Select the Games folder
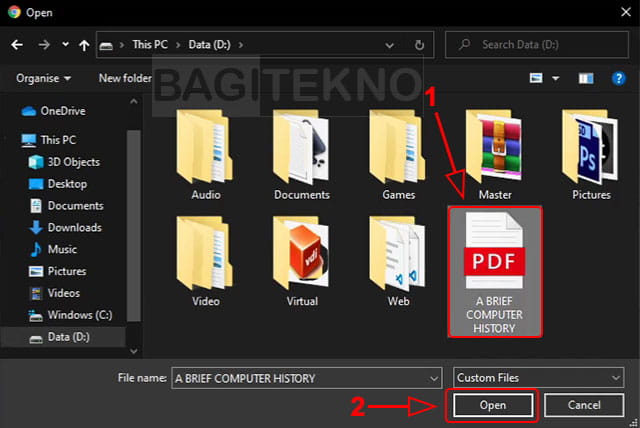 398,155
